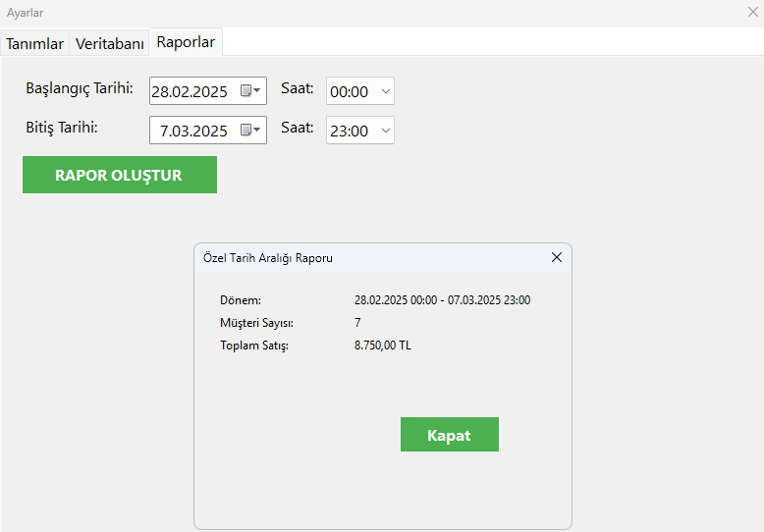Image resolution: width=764 pixels, height=532 pixels.
Task: Click the Başlangıç Tarihi label
Action: point(80,88)
